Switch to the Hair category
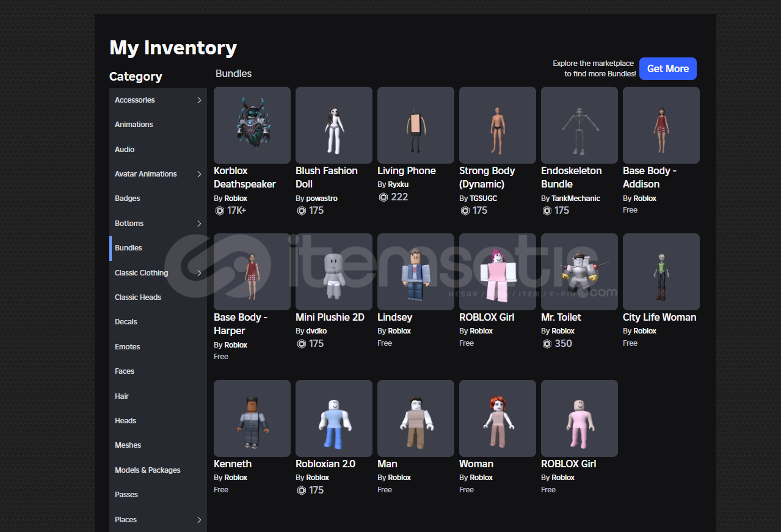This screenshot has height=532, width=781. 158,396
